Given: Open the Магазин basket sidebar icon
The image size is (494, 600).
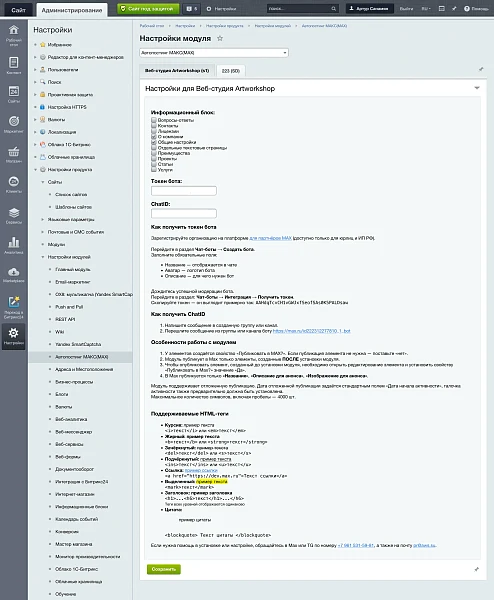Looking at the screenshot, I should click(x=13, y=155).
